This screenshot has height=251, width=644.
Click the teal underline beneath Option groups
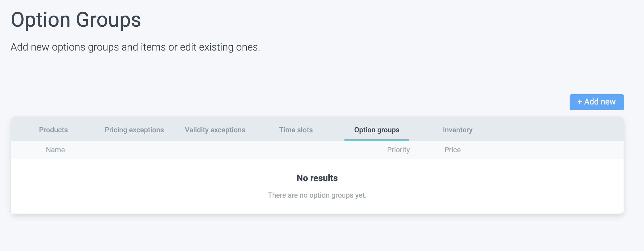(377, 140)
